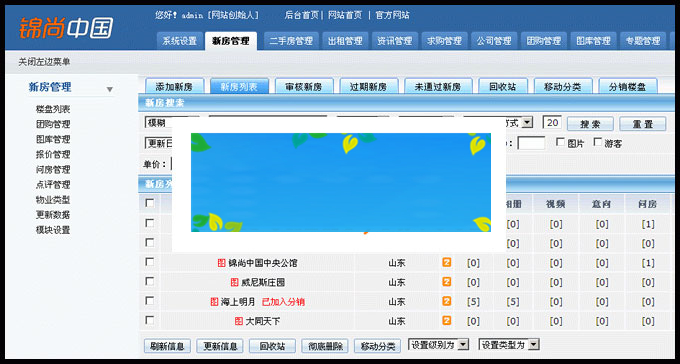Click orange level icon in 大同天下 row
Image resolution: width=680 pixels, height=364 pixels.
tap(447, 321)
